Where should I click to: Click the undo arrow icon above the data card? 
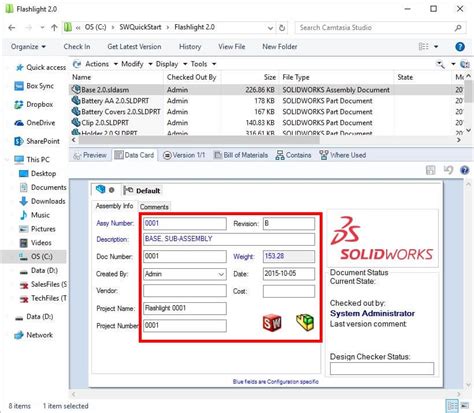tap(448, 170)
